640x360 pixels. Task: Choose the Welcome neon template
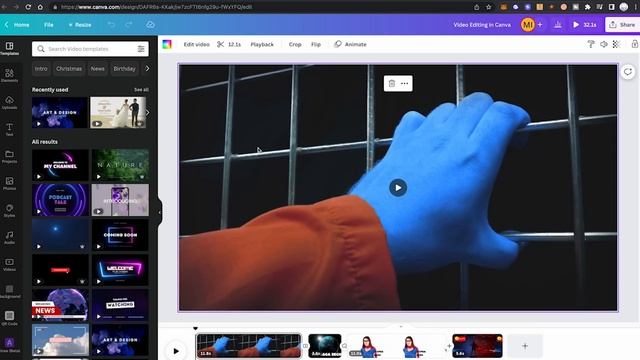pos(120,269)
